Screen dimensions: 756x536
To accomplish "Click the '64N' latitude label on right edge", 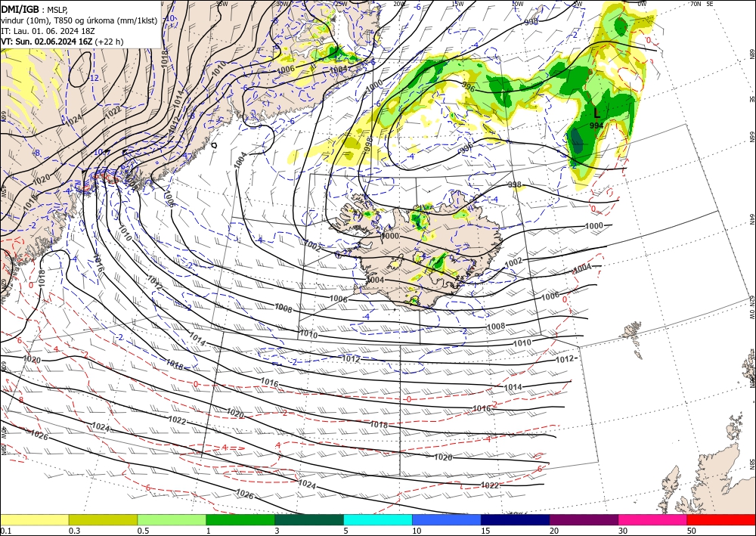I will (751, 219).
